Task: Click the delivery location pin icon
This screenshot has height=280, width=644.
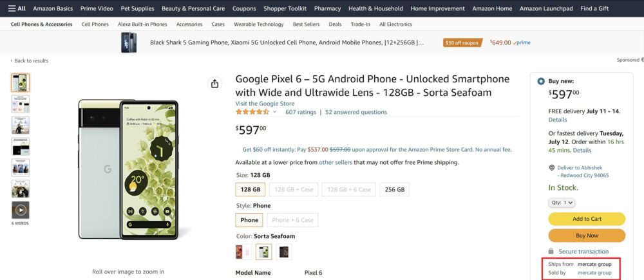Action: (x=551, y=168)
